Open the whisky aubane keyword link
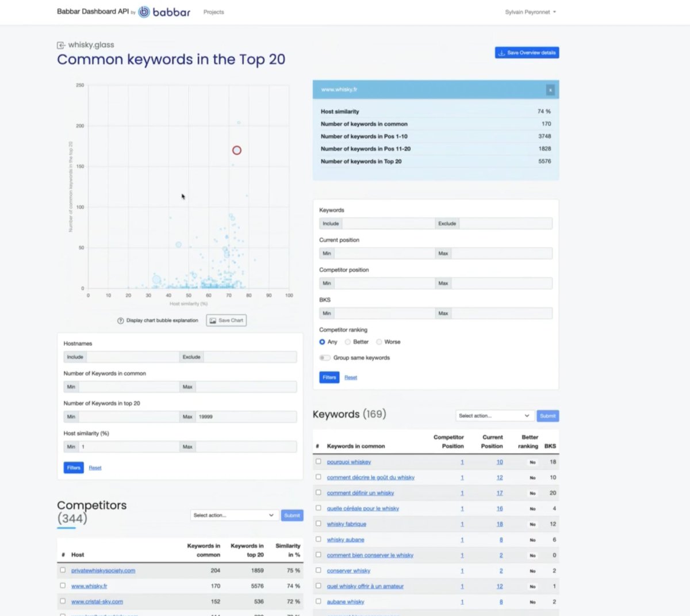The height and width of the screenshot is (616, 690). click(346, 540)
